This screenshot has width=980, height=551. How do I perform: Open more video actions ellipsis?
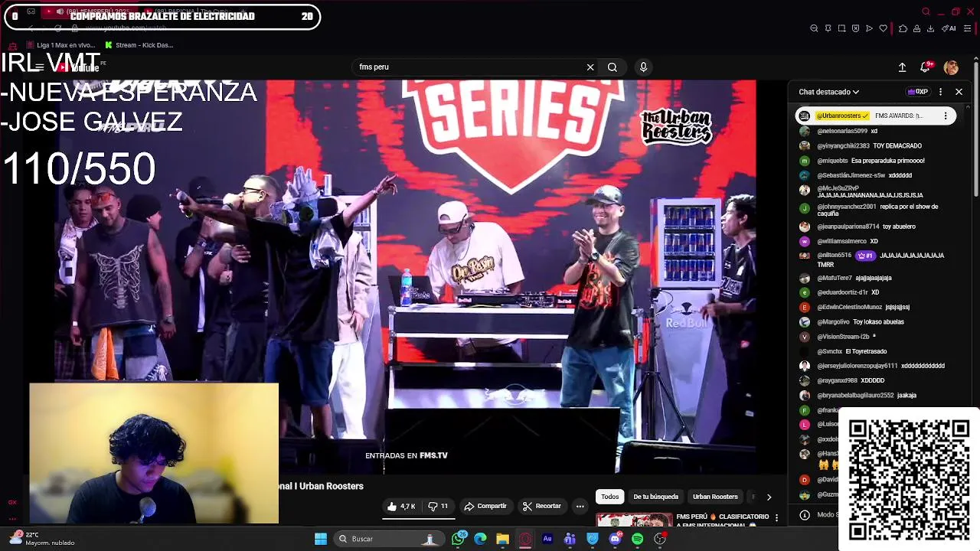pyautogui.click(x=580, y=506)
